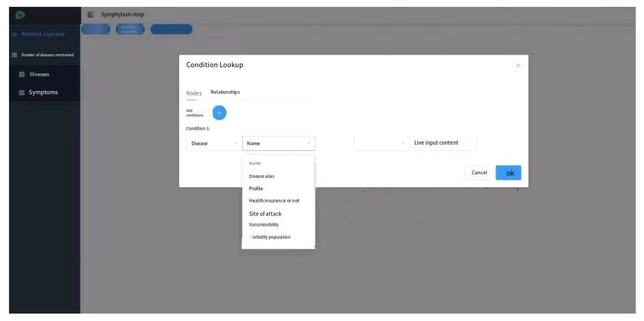
Task: Click the blue plus add-condition button
Action: pyautogui.click(x=219, y=113)
